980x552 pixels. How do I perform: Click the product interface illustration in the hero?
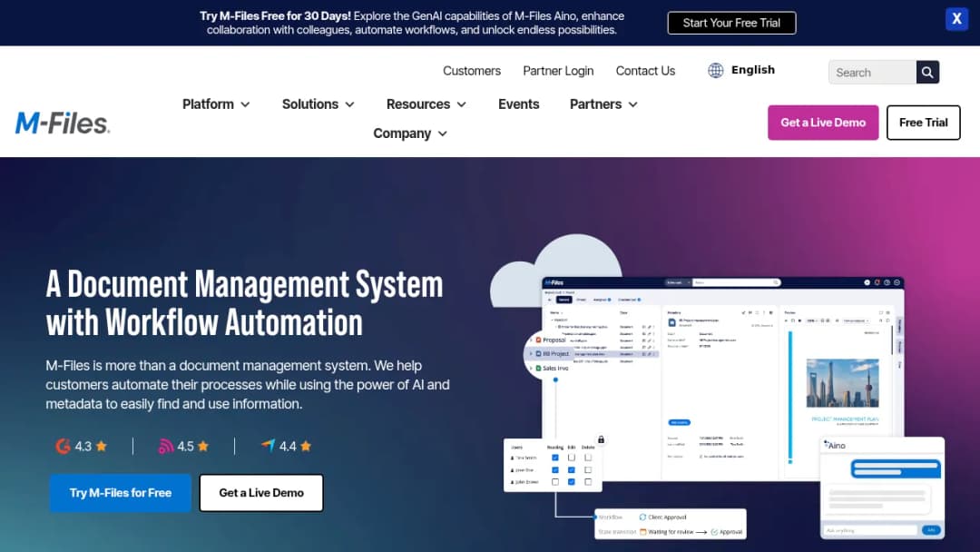[717, 388]
